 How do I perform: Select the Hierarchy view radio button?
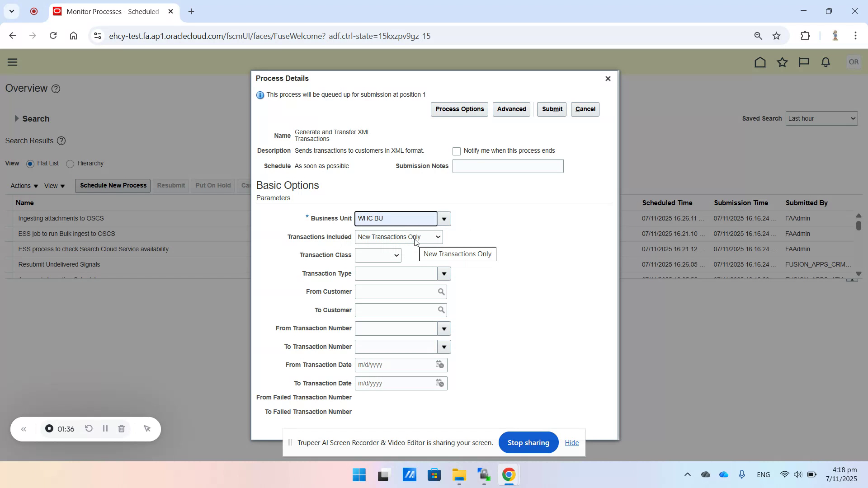tap(70, 164)
